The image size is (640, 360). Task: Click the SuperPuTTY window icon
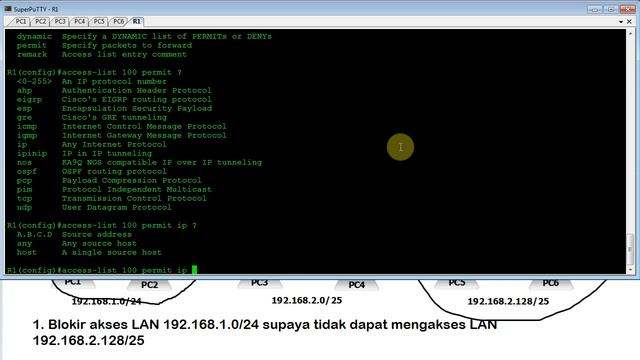click(8, 9)
